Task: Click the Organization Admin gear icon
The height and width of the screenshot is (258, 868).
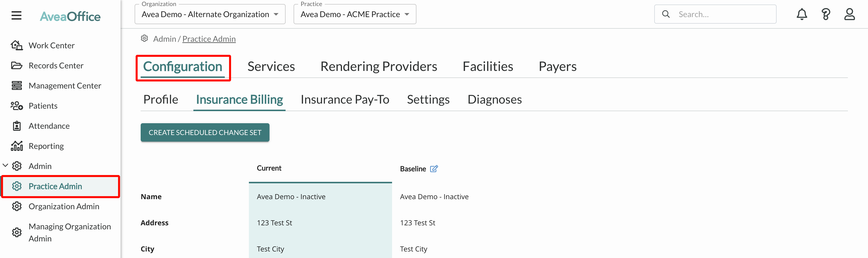Action: [x=17, y=206]
